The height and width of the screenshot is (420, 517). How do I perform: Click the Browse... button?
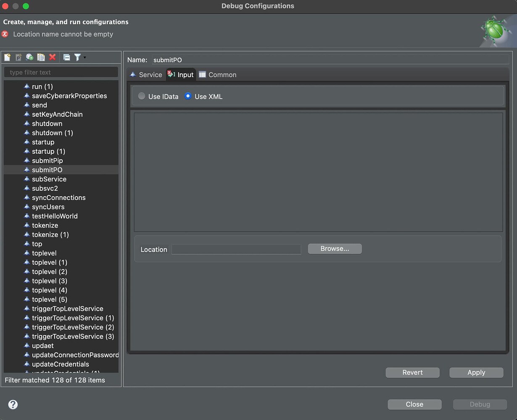(x=335, y=249)
